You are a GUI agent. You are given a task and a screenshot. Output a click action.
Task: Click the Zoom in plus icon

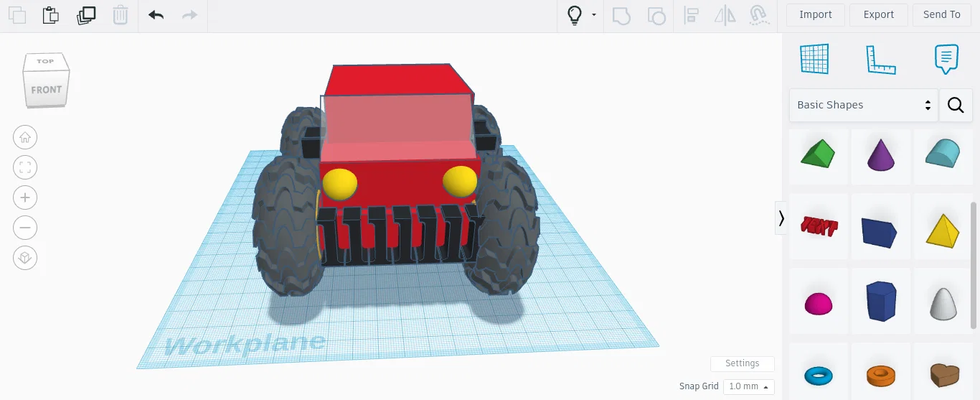click(x=25, y=197)
